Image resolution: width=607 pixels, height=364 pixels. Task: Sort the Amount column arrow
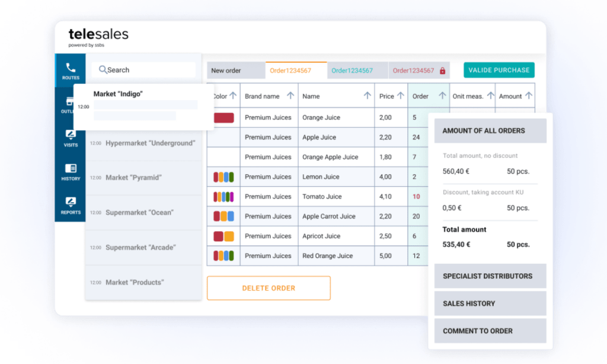(529, 96)
